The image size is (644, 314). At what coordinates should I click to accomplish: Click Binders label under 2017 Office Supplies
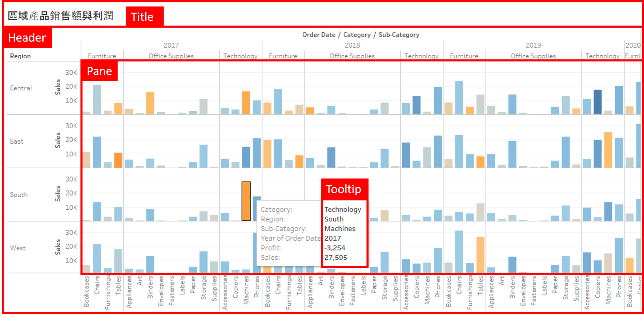(x=150, y=287)
